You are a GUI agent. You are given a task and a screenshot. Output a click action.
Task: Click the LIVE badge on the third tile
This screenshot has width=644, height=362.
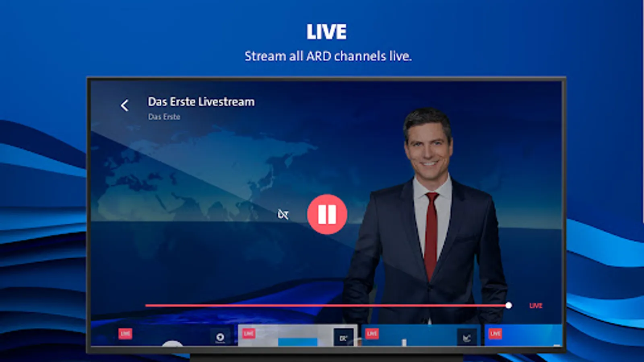coord(372,333)
